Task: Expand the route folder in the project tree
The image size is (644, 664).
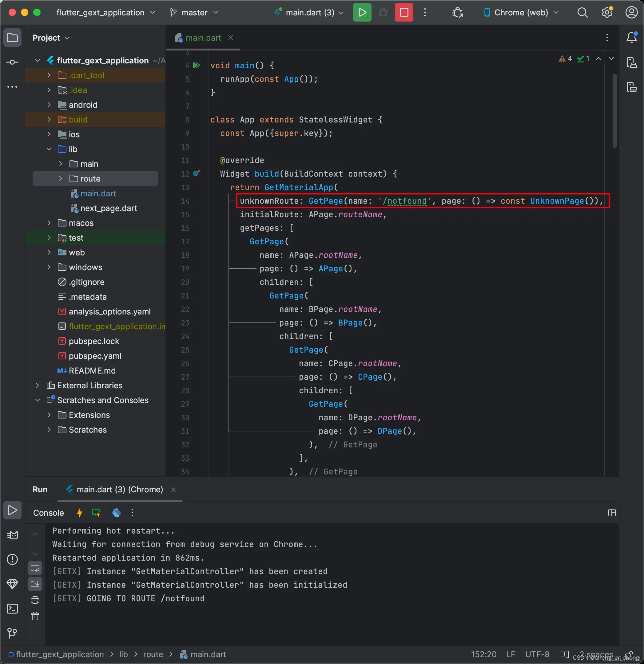Action: click(x=61, y=178)
